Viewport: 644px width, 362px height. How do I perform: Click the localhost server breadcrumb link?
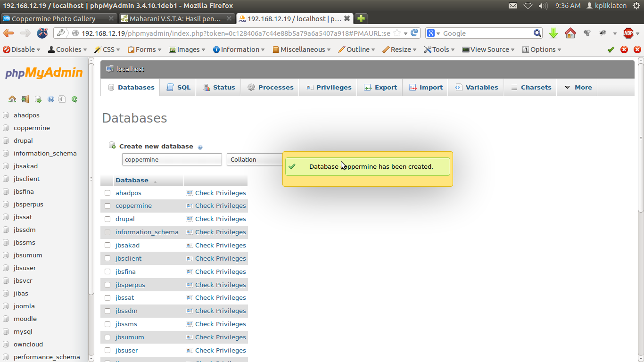coord(130,69)
